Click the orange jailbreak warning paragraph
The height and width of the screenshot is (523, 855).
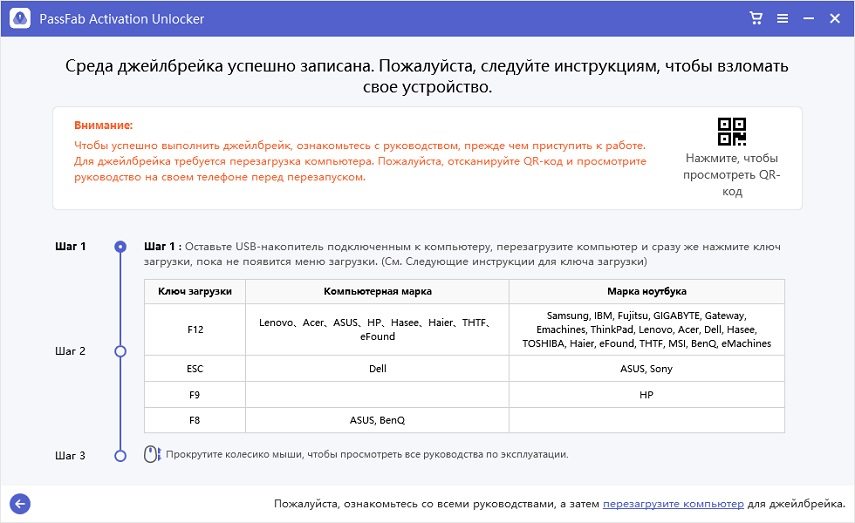360,161
